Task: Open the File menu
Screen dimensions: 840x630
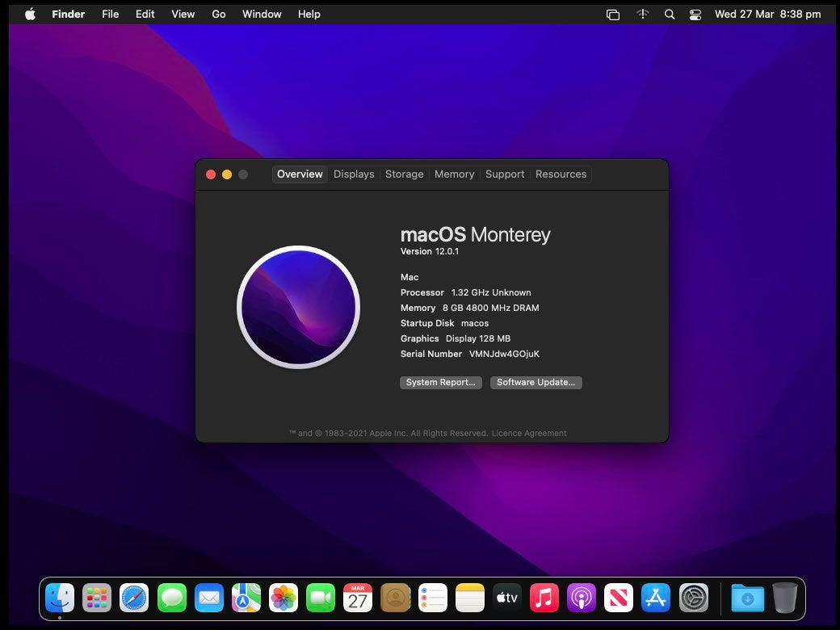Action: click(111, 14)
